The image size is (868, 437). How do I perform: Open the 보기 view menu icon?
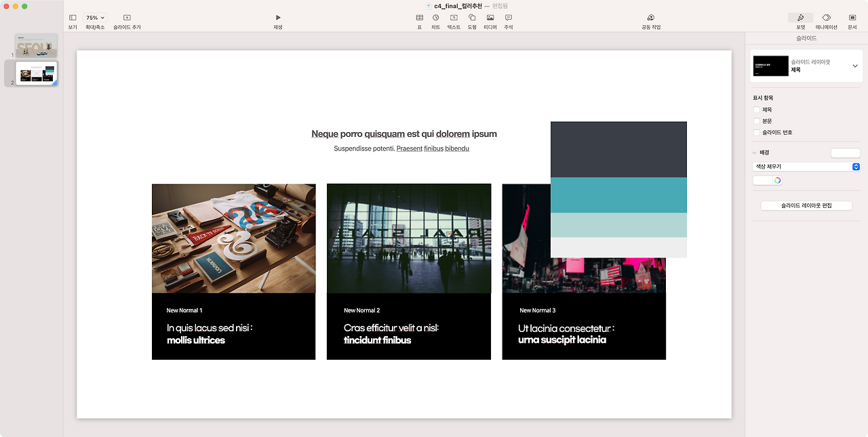point(73,18)
